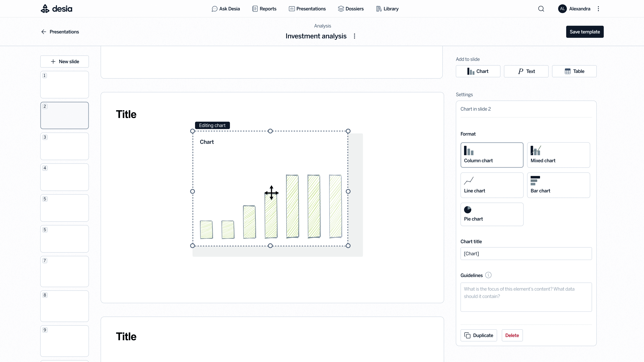
Task: Select the Column chart format
Action: 492,155
